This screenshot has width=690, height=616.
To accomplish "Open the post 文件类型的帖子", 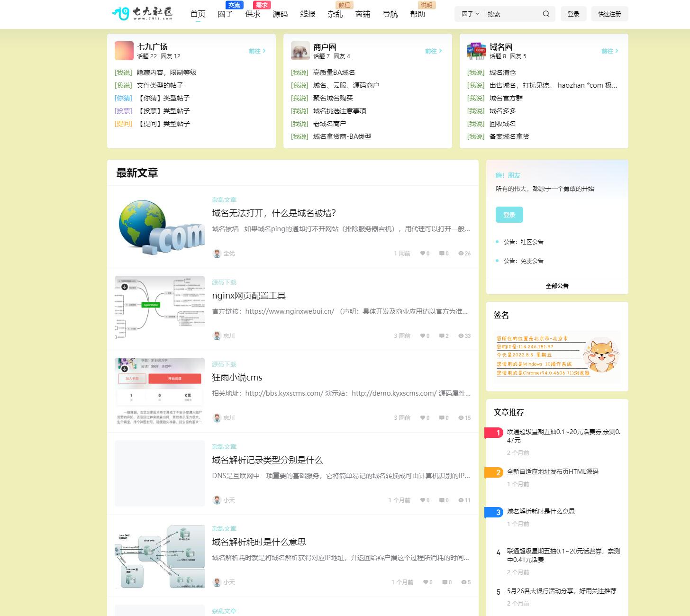I will [x=160, y=85].
